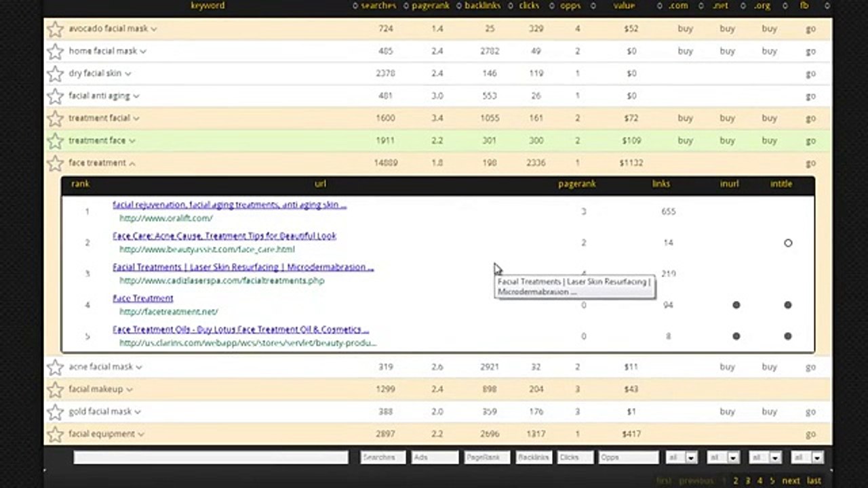Go to results page 5
Screen dimensions: 868x488
click(x=772, y=481)
